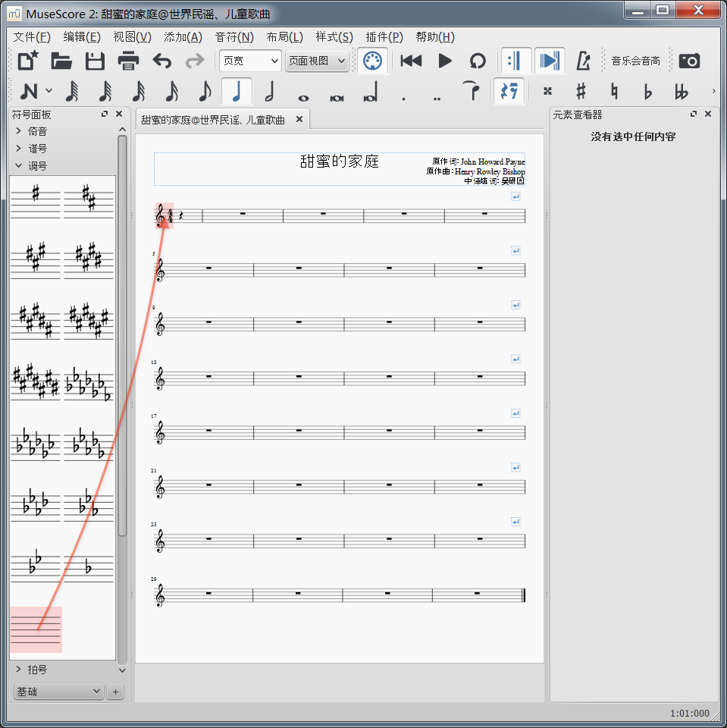Start playback with the Play button
727x728 pixels.
pyautogui.click(x=445, y=61)
